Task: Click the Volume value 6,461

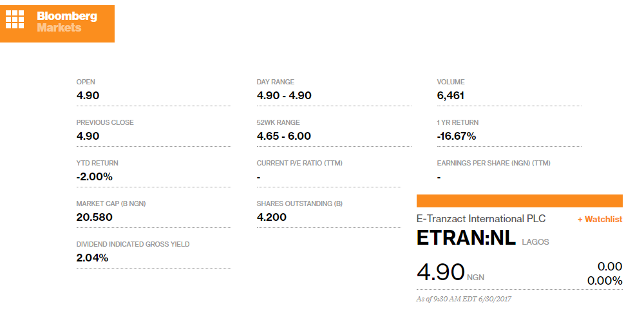Action: tap(451, 95)
